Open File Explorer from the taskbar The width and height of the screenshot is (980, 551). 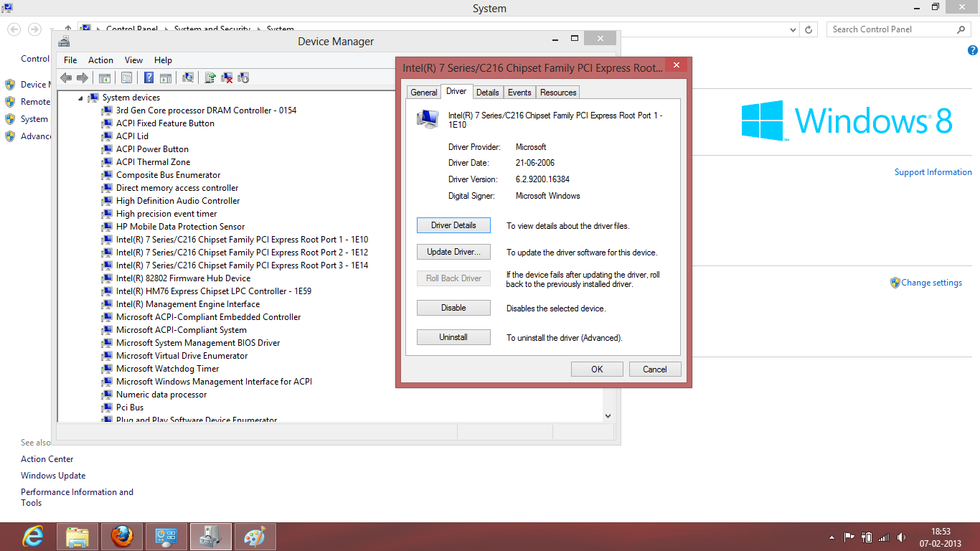tap(77, 536)
